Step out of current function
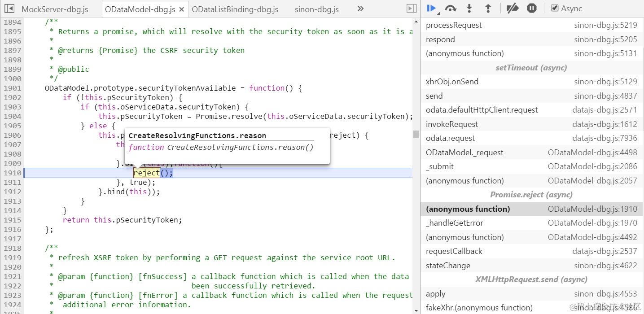Screen dimensions: 644x314 click(488, 8)
